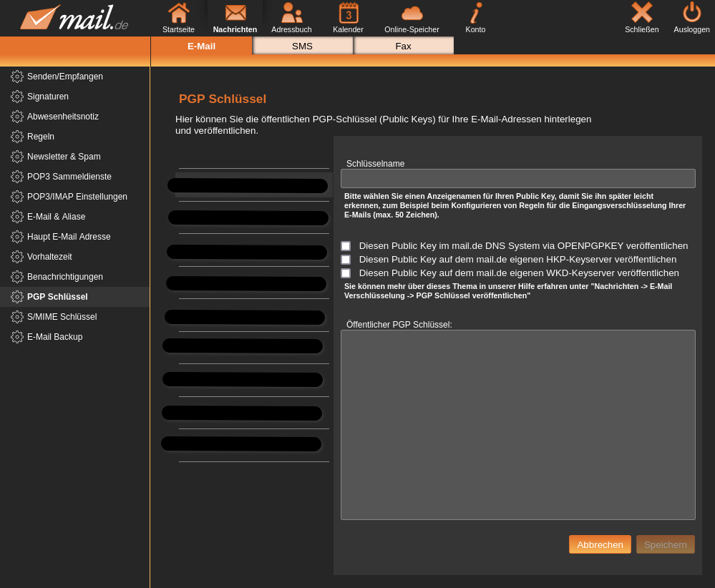Click the Speichern button

(x=665, y=544)
